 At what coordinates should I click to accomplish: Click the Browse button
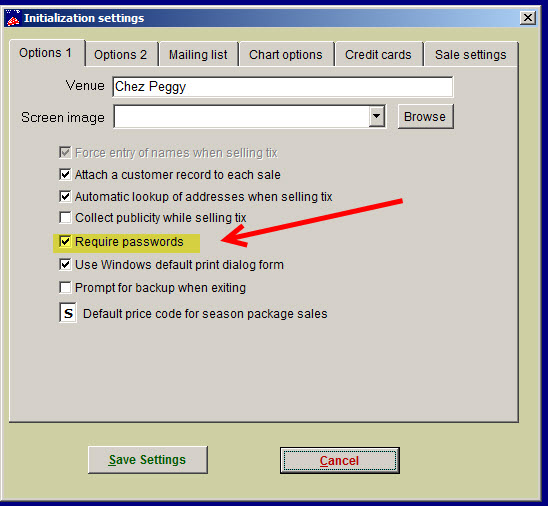click(x=425, y=117)
